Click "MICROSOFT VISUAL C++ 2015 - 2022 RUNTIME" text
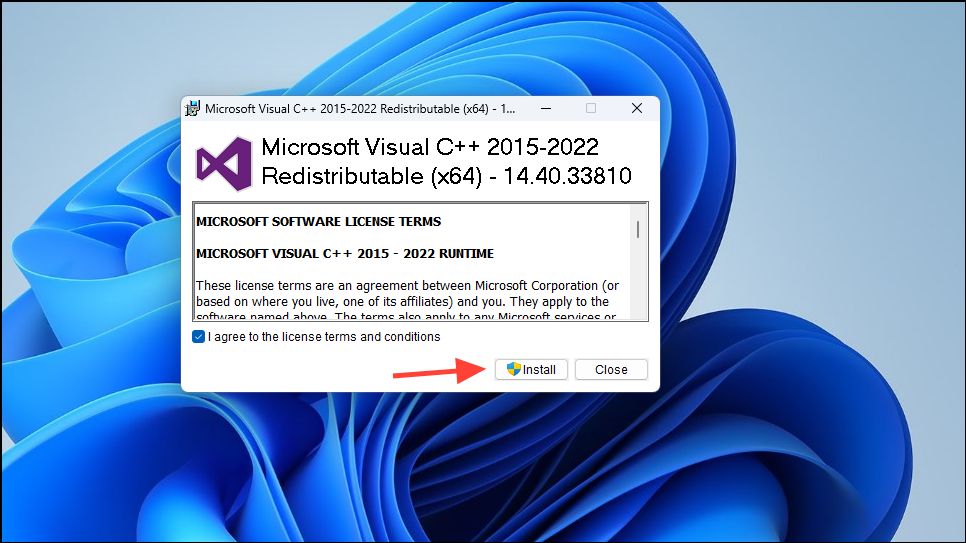Screen dimensions: 966x543 click(345, 253)
